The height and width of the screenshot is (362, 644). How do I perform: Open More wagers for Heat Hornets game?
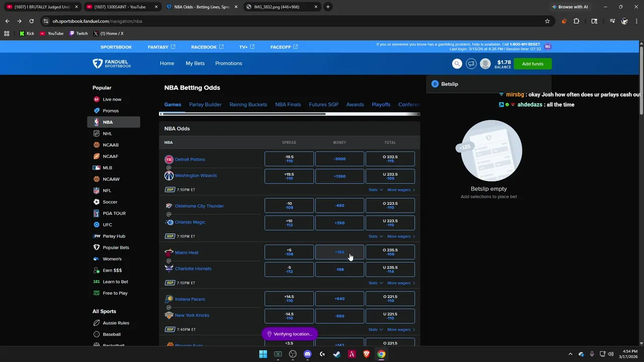401,283
